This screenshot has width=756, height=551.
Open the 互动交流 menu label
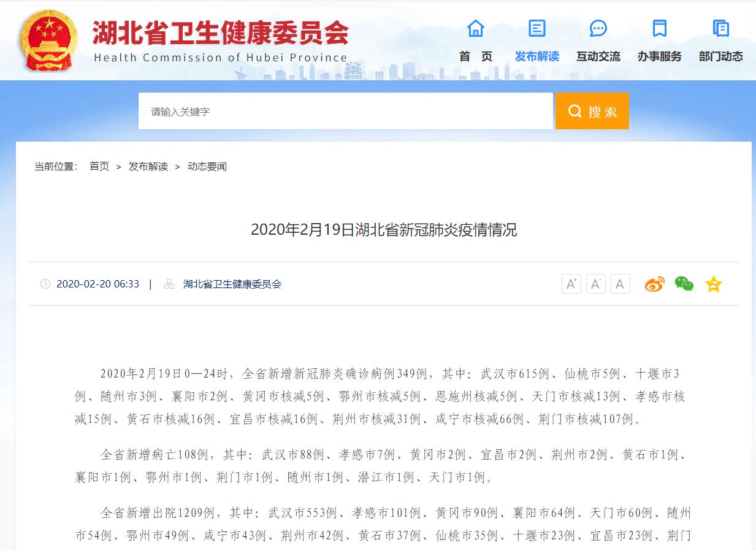(598, 56)
